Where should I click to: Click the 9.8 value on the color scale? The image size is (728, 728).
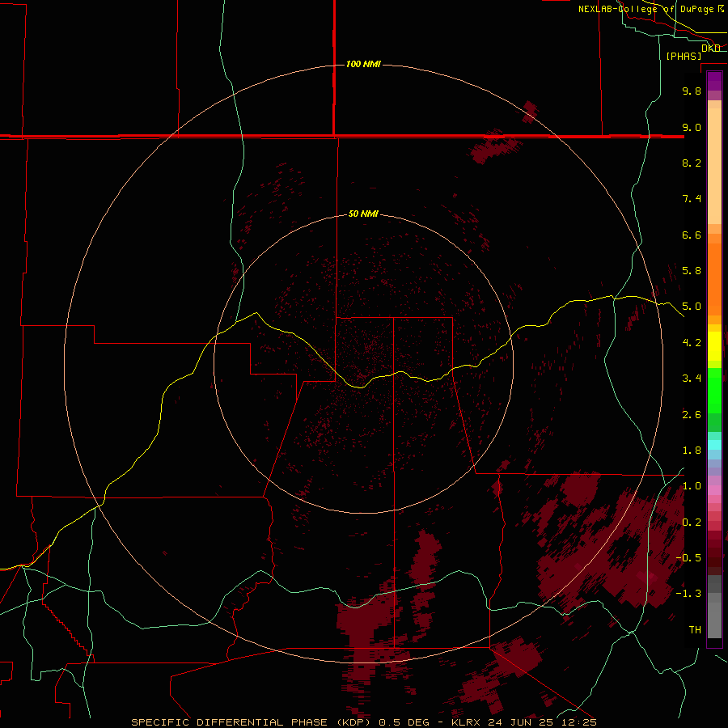[692, 91]
